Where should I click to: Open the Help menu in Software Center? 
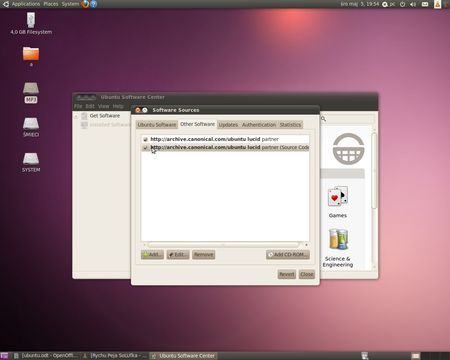[x=118, y=106]
